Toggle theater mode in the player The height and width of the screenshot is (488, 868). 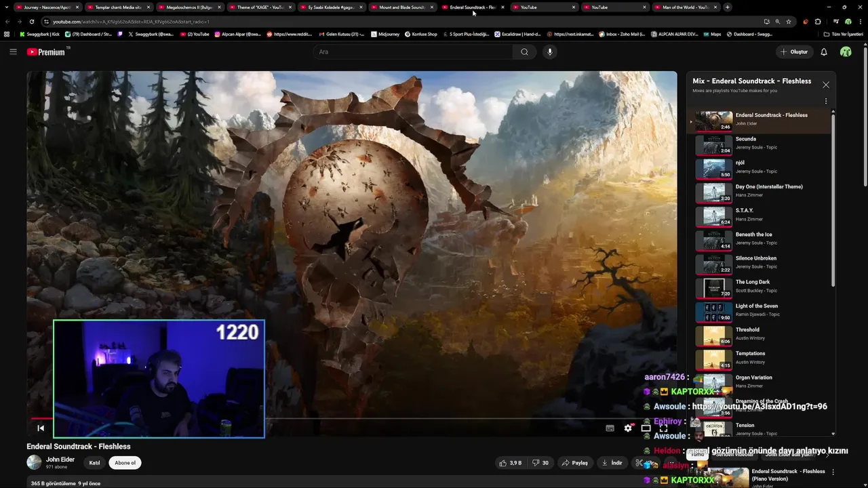pyautogui.click(x=646, y=428)
